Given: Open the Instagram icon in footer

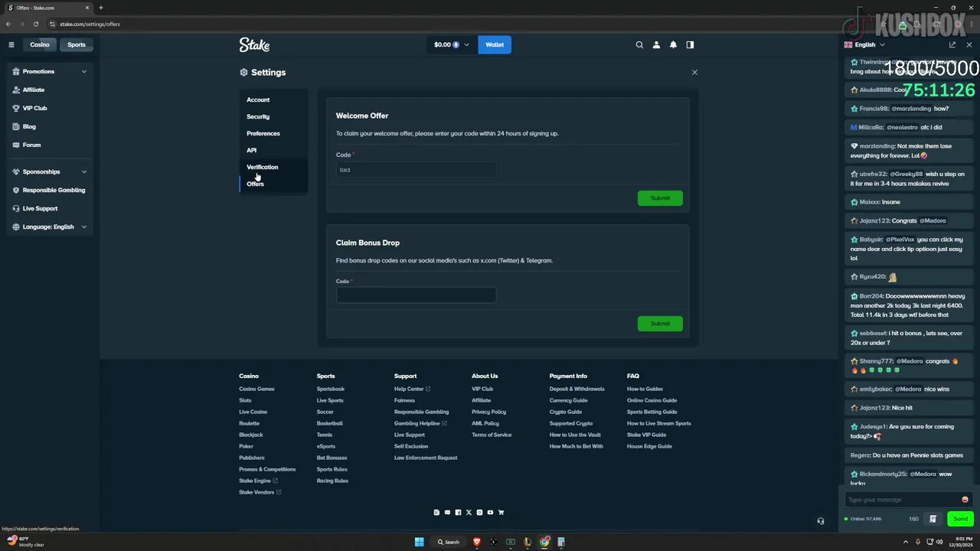Looking at the screenshot, I should pyautogui.click(x=479, y=513).
